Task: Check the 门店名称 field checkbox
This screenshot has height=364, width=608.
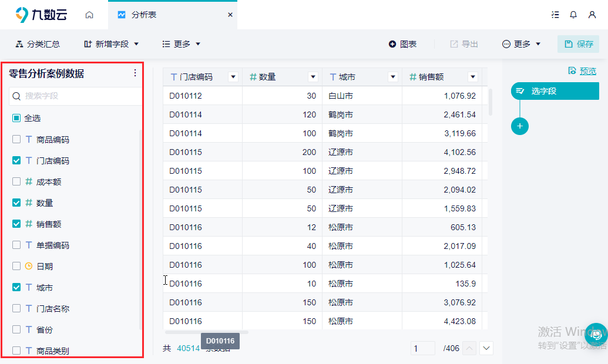Action: [16, 308]
